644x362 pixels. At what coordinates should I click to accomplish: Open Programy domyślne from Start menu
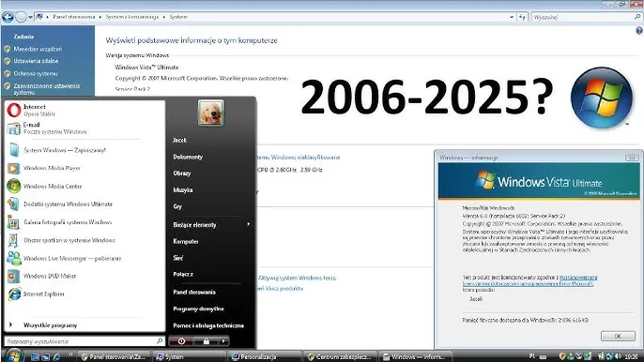click(198, 309)
